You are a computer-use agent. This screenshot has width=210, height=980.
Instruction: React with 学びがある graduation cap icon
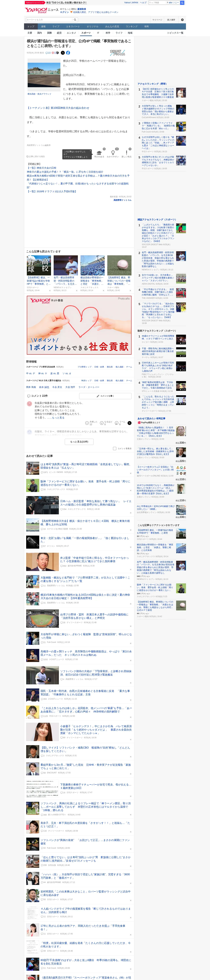(x=99, y=153)
